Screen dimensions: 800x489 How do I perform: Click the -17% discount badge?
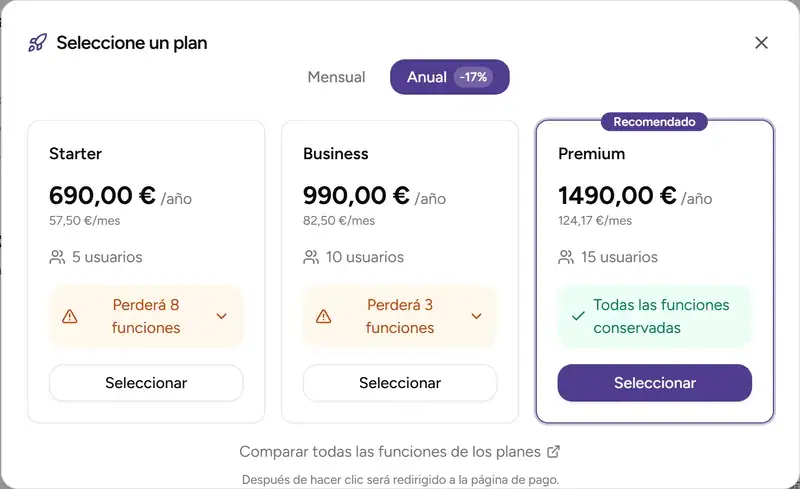473,77
